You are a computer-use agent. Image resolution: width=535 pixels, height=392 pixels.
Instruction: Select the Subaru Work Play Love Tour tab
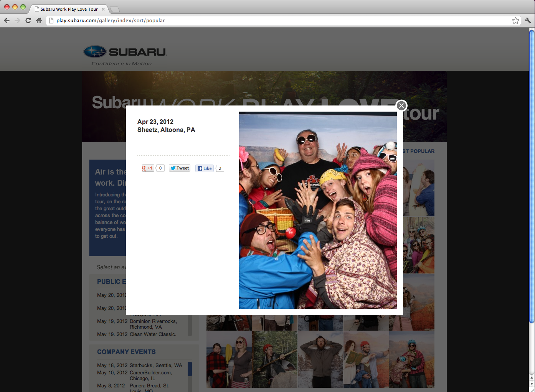tap(69, 9)
